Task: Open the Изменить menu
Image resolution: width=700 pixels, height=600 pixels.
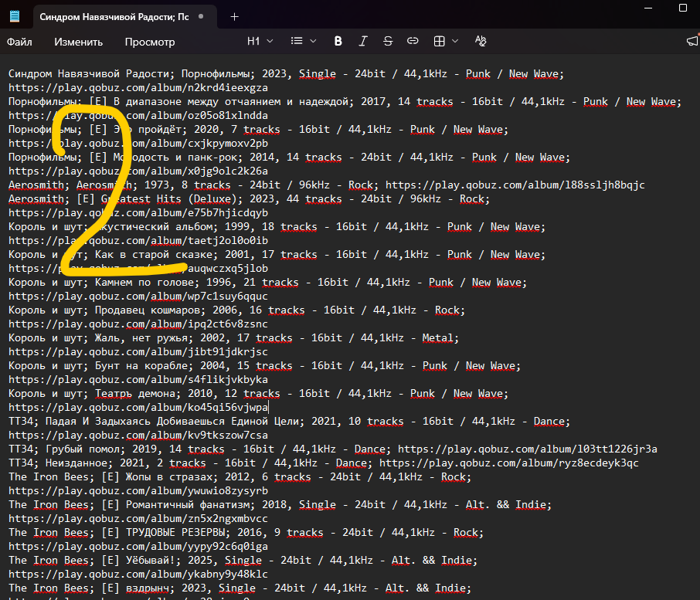Action: [x=78, y=42]
